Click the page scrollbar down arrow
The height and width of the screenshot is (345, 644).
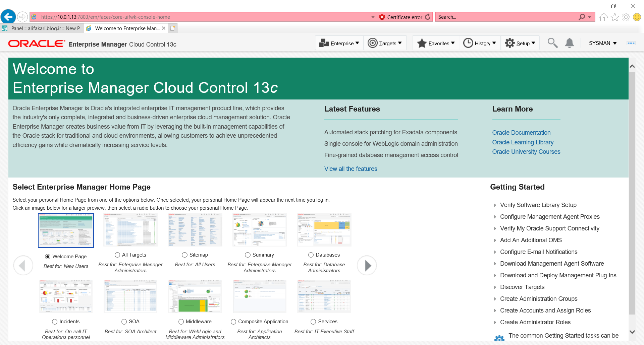pyautogui.click(x=632, y=332)
